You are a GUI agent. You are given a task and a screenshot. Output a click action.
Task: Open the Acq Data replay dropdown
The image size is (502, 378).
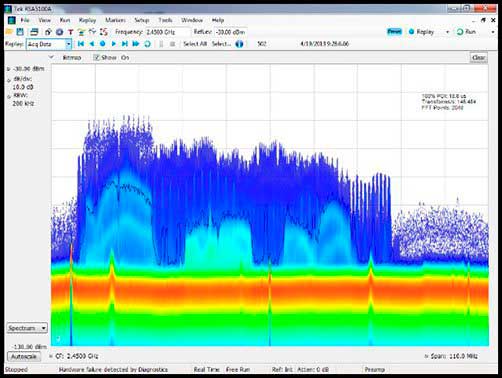coord(49,44)
